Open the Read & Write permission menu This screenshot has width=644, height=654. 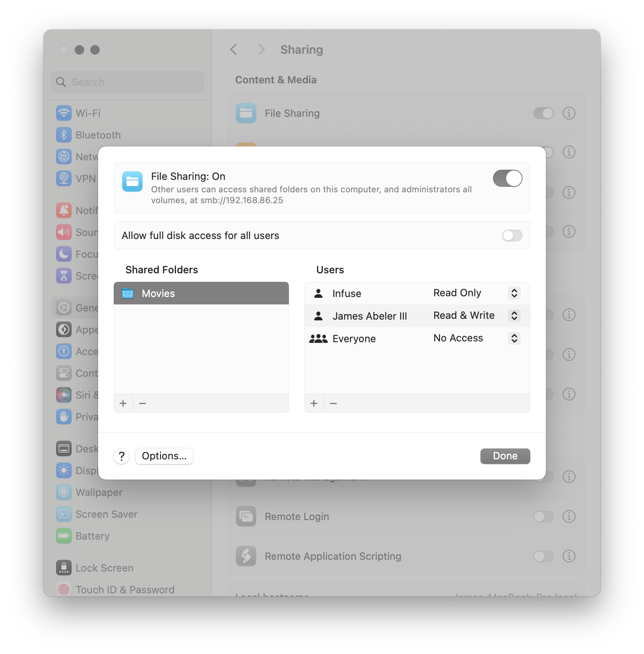click(514, 316)
